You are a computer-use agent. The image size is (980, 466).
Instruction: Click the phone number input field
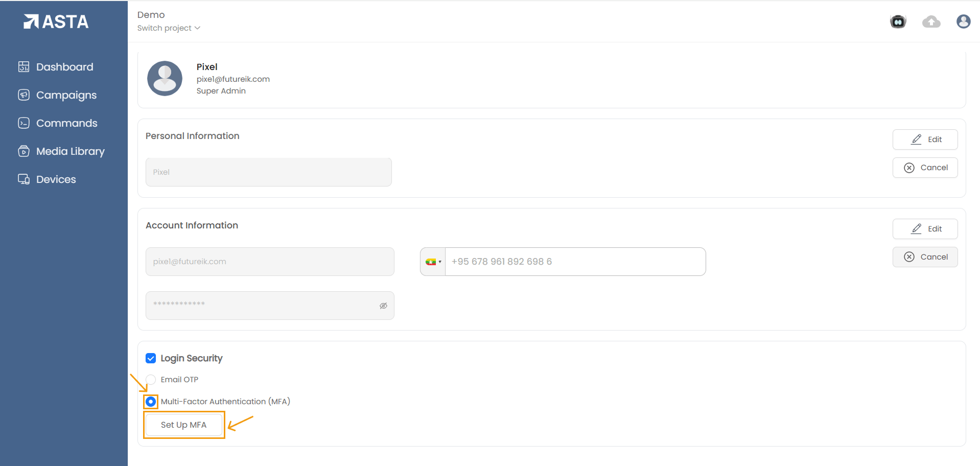click(575, 262)
